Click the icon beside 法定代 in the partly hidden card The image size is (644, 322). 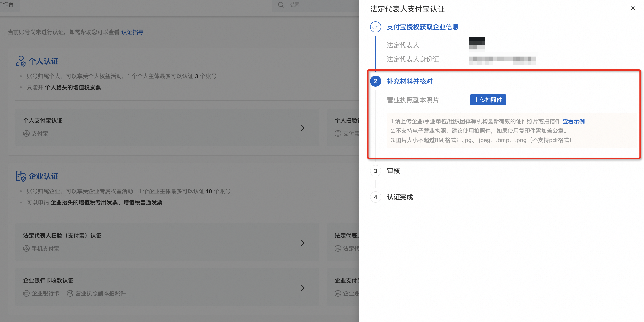pos(338,249)
